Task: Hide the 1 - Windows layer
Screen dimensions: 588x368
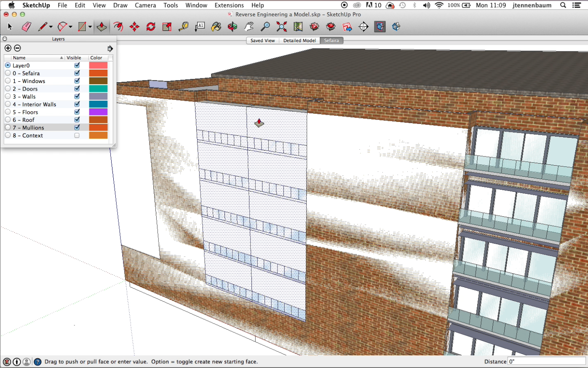Action: pos(77,81)
